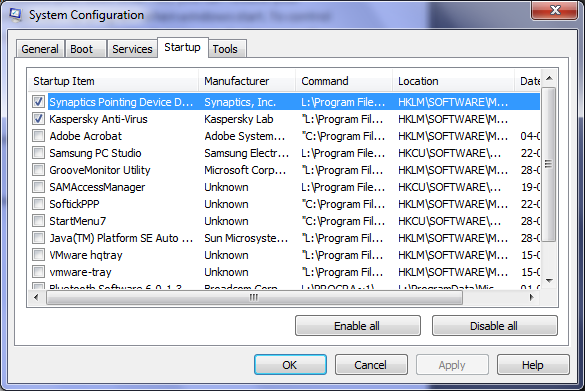Select the VMware hqtray row name

coord(86,255)
